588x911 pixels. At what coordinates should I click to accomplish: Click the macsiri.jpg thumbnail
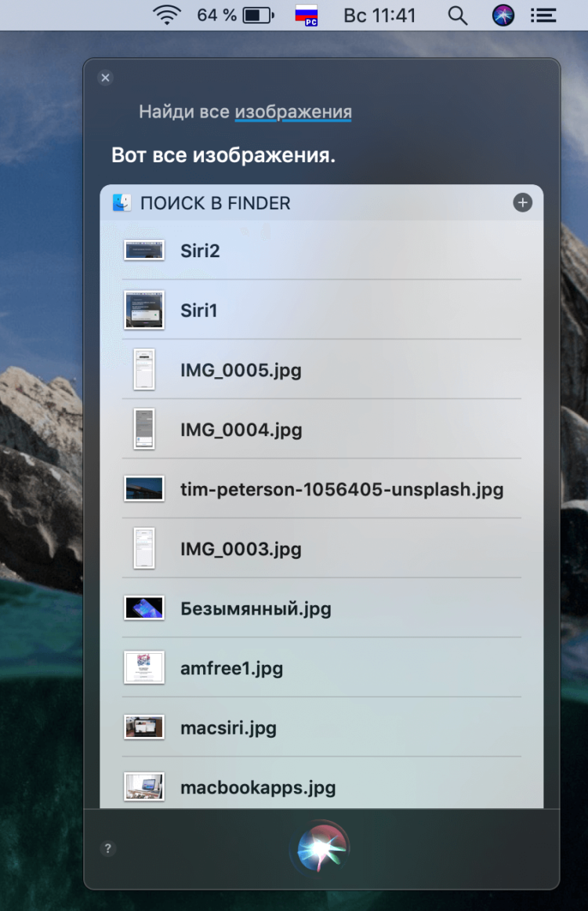click(144, 727)
